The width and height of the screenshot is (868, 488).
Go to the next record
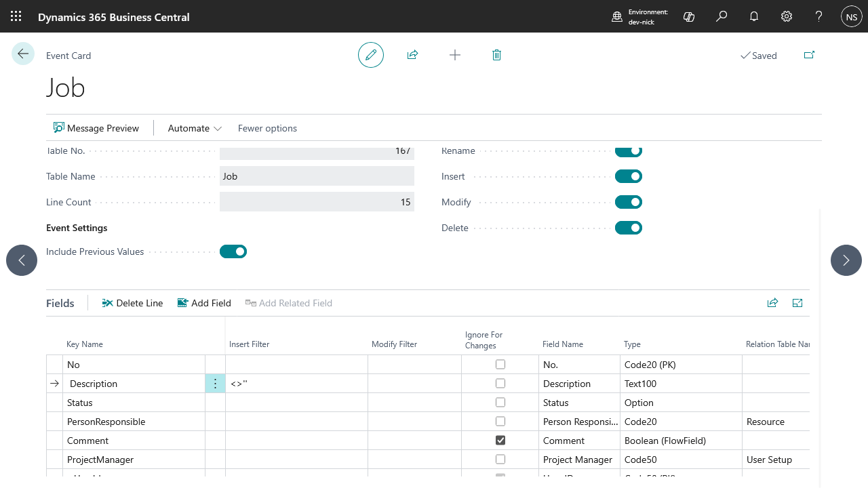point(846,260)
